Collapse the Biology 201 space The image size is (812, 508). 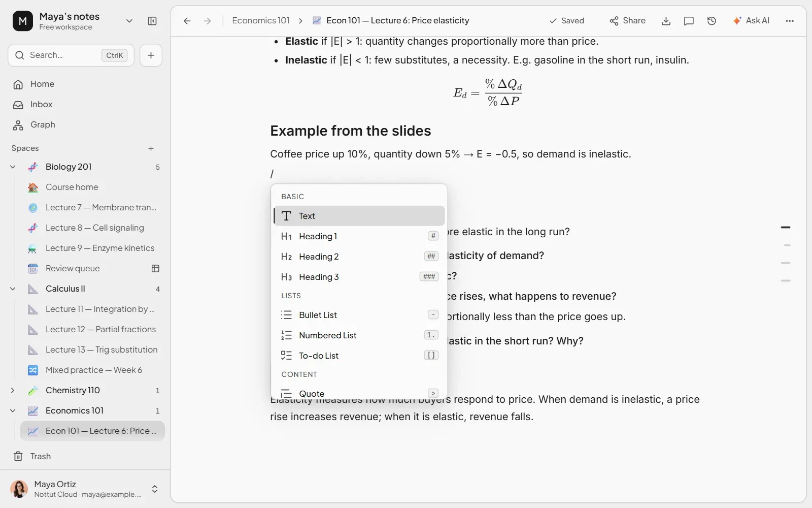[13, 167]
